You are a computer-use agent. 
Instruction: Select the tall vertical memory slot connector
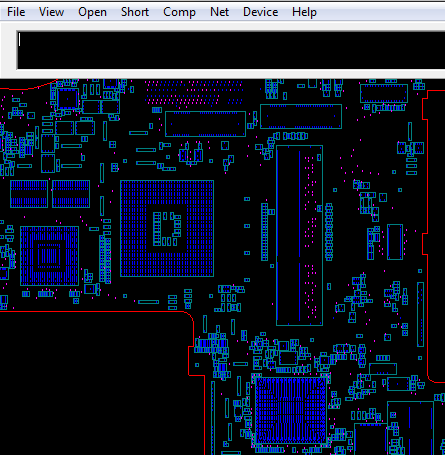[x=299, y=235]
